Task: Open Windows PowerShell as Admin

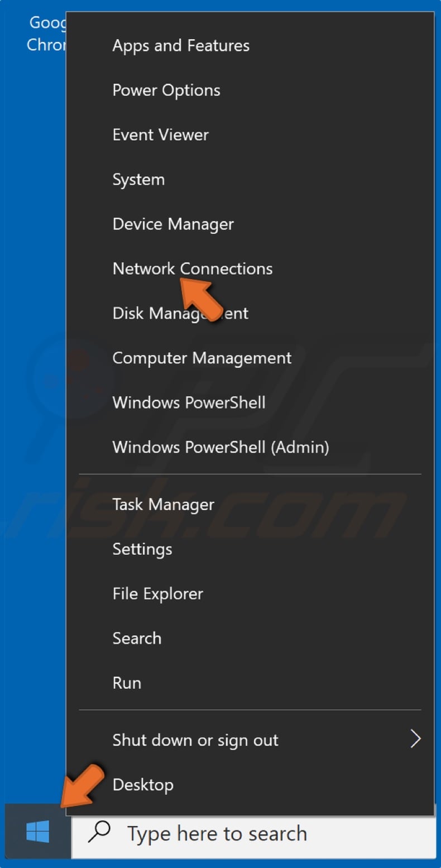Action: point(221,447)
